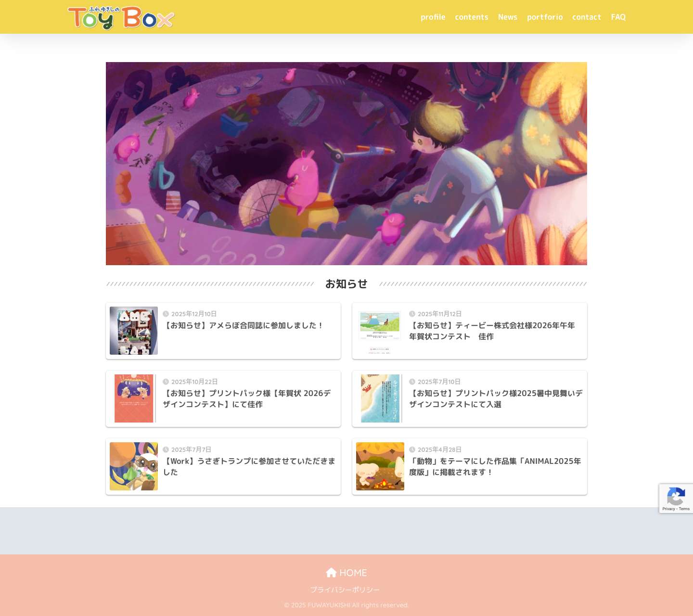Open the FAQ page

pyautogui.click(x=618, y=17)
